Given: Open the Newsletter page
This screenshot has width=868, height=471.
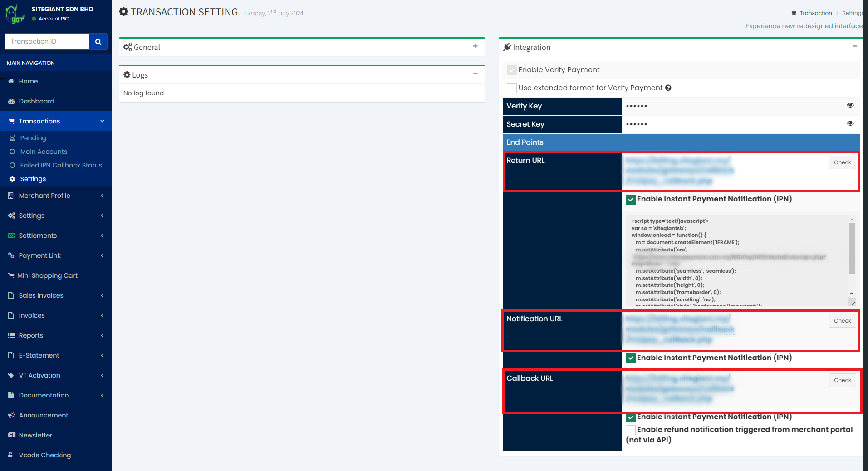Looking at the screenshot, I should point(35,435).
